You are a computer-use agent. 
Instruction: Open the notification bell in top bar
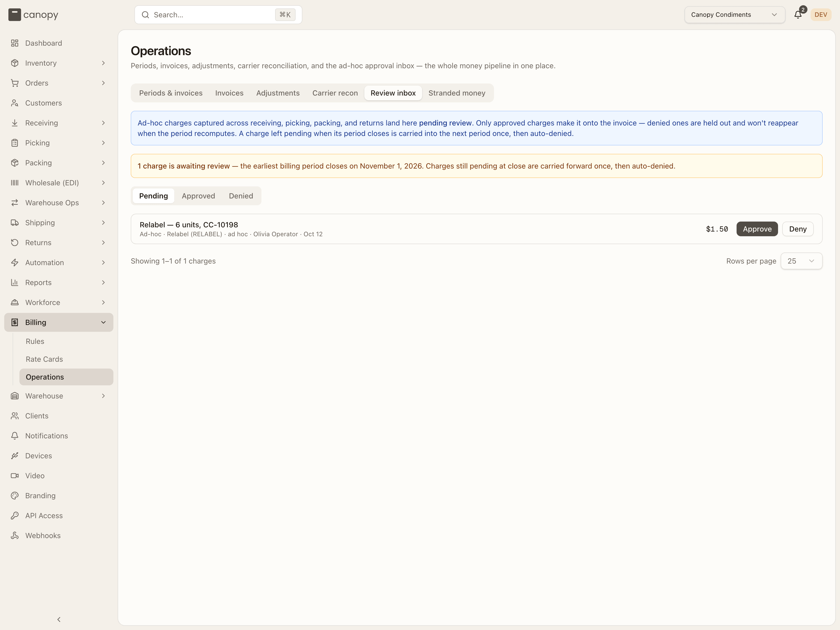798,15
